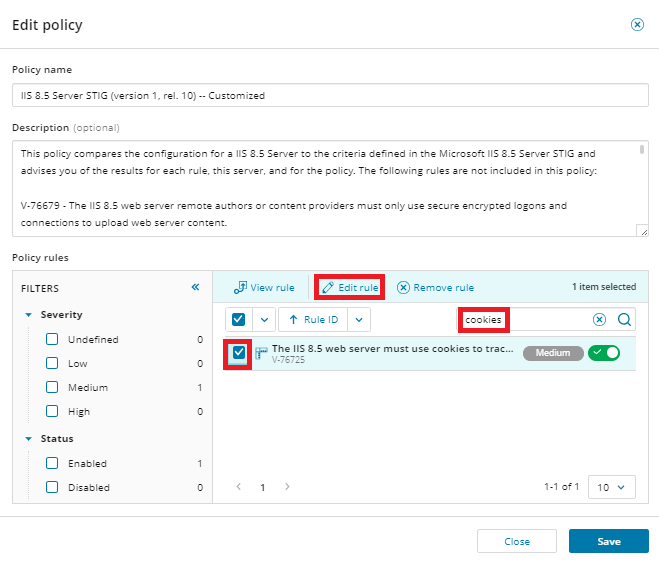The width and height of the screenshot is (659, 564).
Task: Disable the V-76725 rule toggle switch
Action: pos(603,353)
